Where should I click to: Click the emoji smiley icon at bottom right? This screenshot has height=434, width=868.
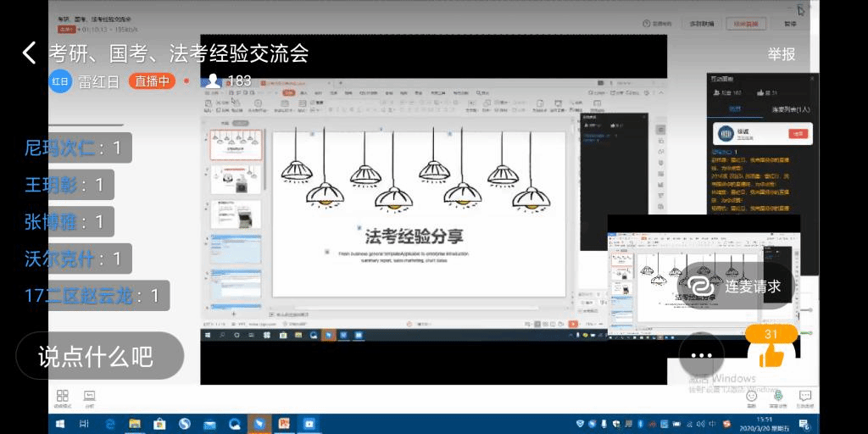tap(751, 396)
